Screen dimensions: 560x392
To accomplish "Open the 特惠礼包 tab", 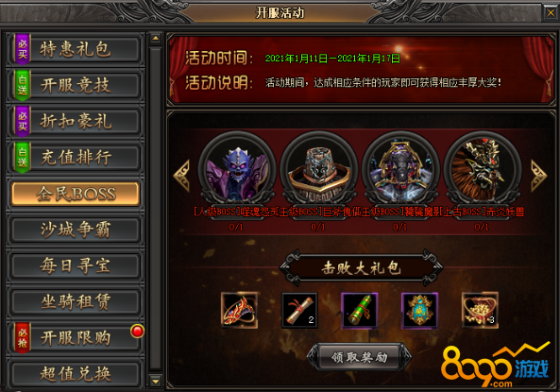I will [x=75, y=49].
